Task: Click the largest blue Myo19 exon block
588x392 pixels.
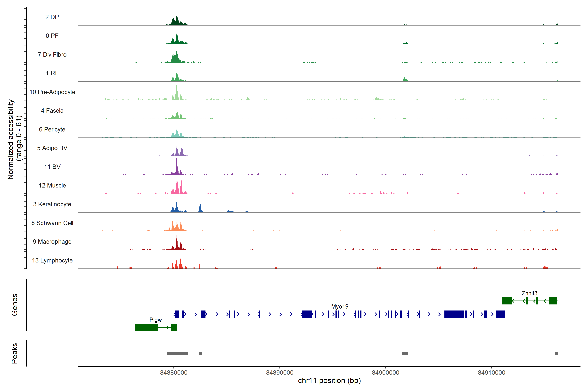Action: tap(454, 314)
